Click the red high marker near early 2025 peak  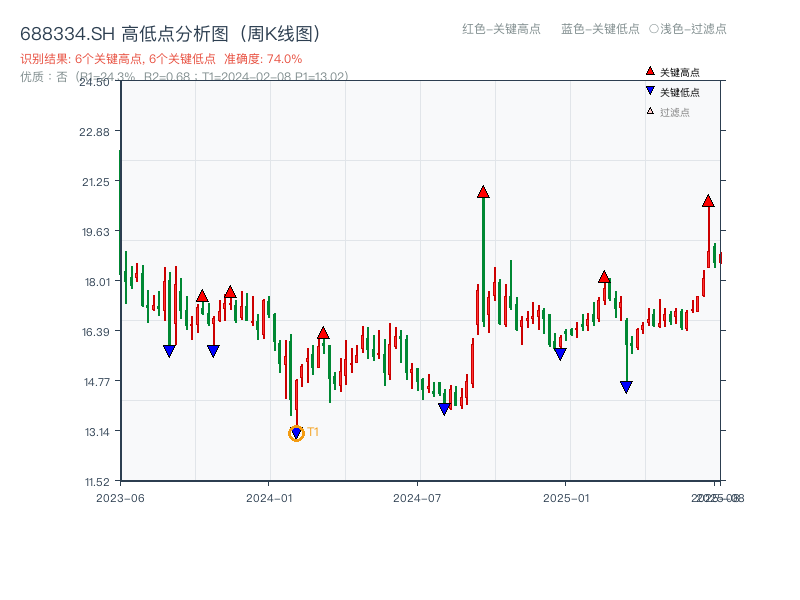pyautogui.click(x=604, y=277)
